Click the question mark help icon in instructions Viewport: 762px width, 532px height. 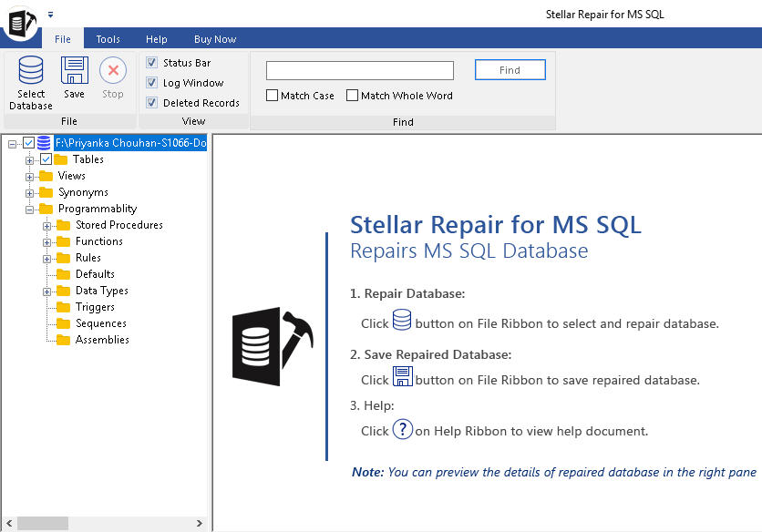point(402,429)
